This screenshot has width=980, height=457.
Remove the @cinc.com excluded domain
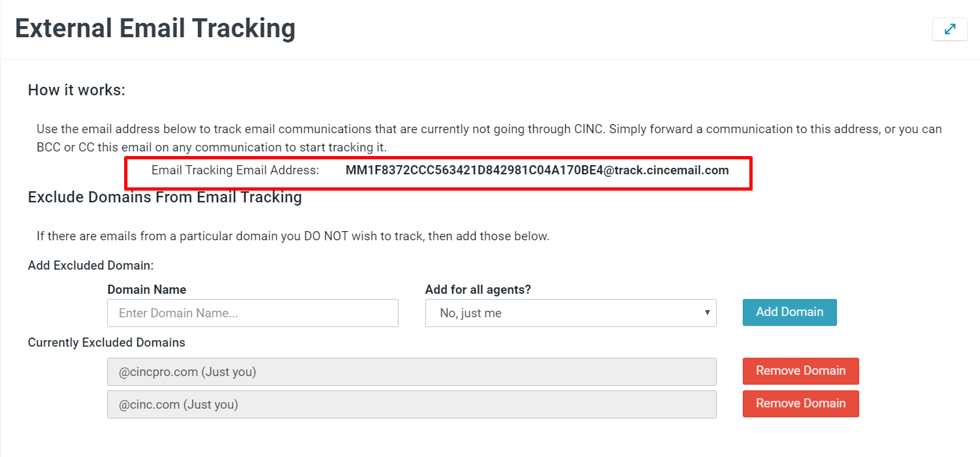click(x=800, y=403)
